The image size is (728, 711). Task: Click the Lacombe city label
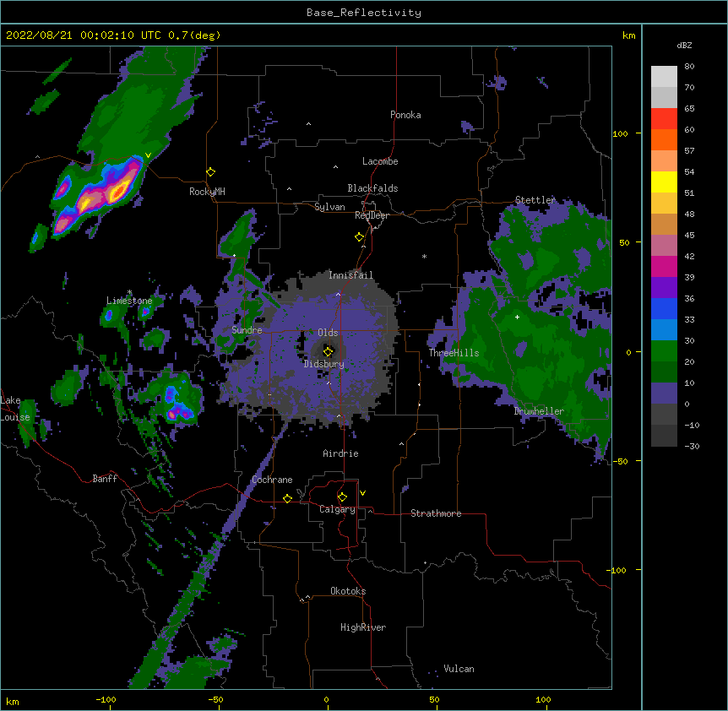point(380,161)
